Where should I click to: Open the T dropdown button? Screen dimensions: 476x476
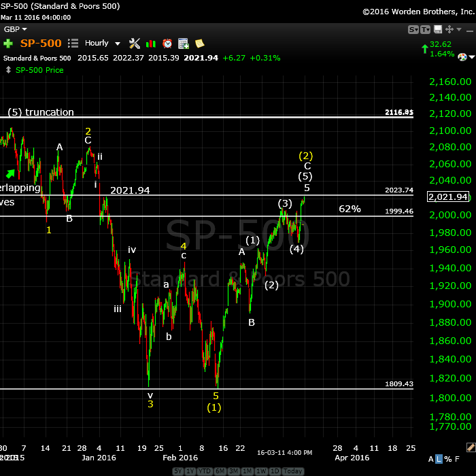click(425, 29)
